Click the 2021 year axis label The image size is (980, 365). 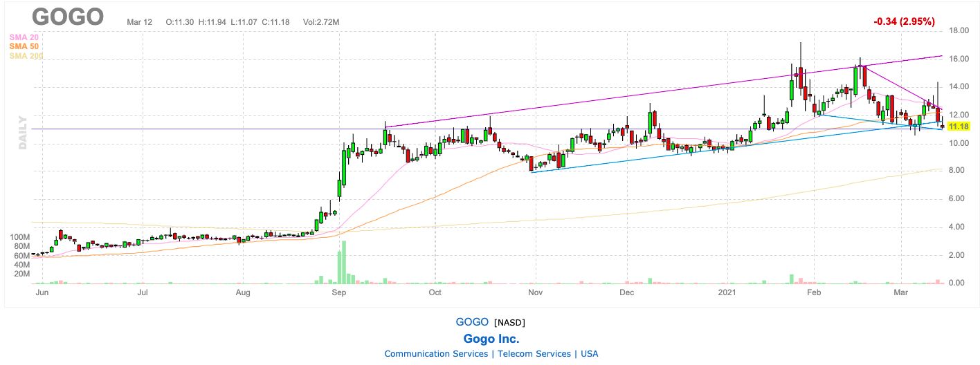pos(727,293)
